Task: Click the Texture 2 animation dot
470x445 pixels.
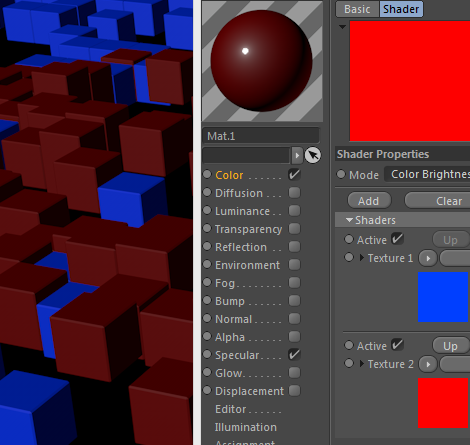Action: click(349, 363)
